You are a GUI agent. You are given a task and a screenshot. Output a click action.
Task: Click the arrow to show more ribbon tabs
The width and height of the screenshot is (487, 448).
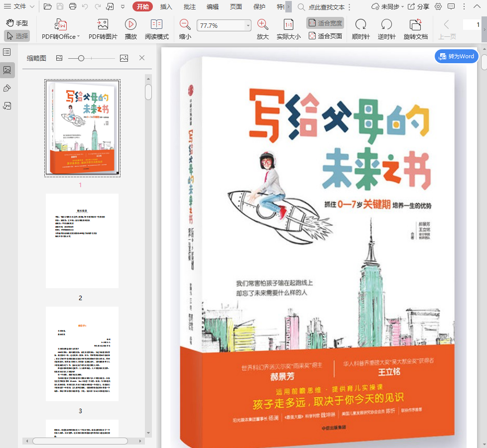click(288, 6)
